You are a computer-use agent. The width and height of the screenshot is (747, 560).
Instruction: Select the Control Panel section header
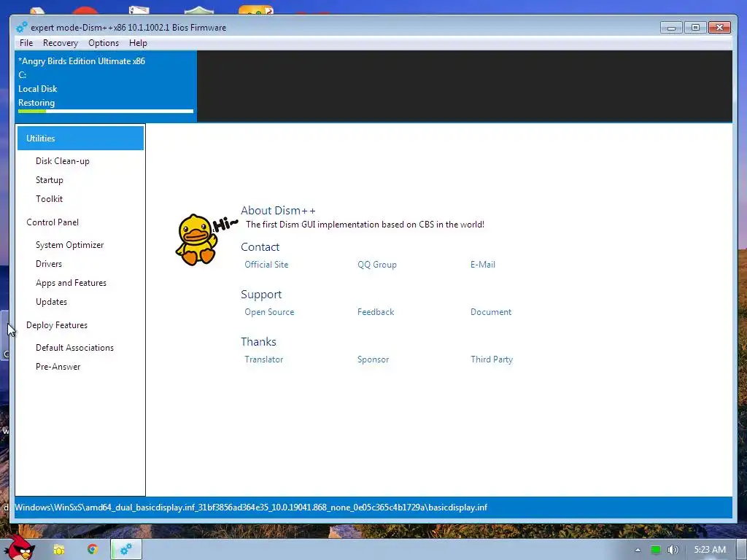pos(53,222)
